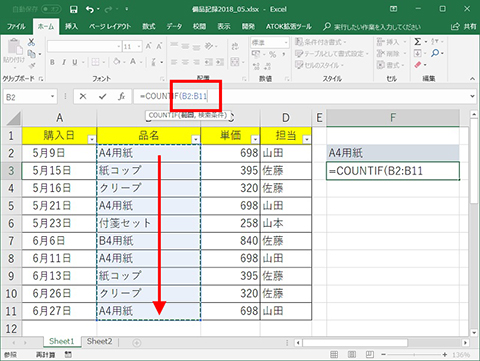Image resolution: width=480 pixels, height=361 pixels.
Task: Collapse the ribbon with chevron
Action: tap(472, 79)
